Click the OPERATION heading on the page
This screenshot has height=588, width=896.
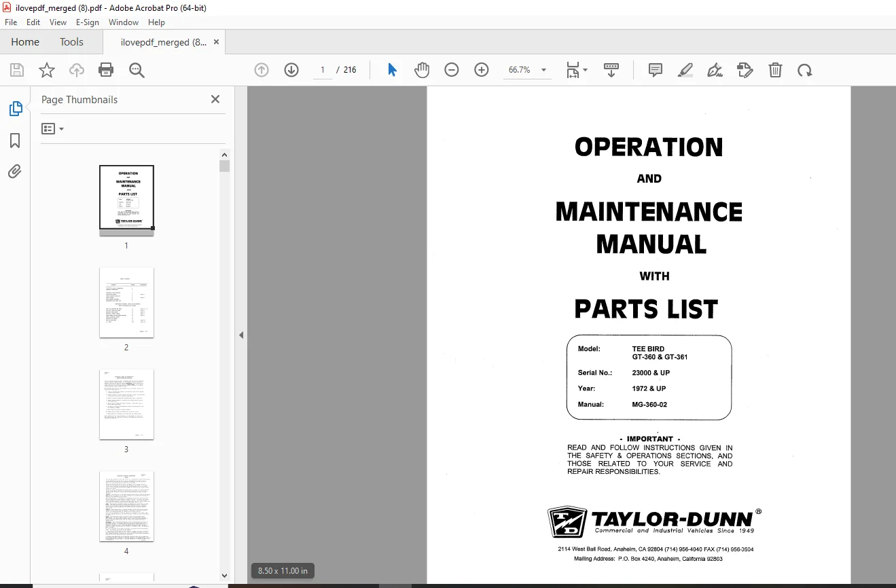point(649,147)
